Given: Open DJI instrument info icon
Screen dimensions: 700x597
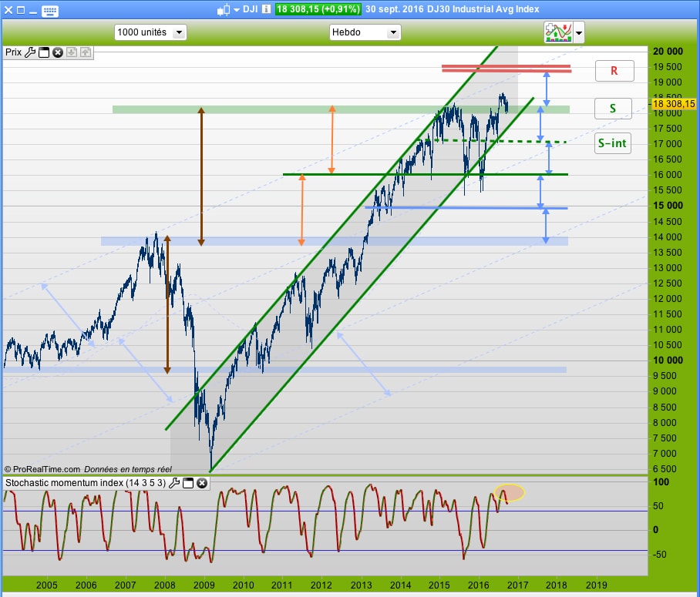Looking at the screenshot, I should 266,9.
